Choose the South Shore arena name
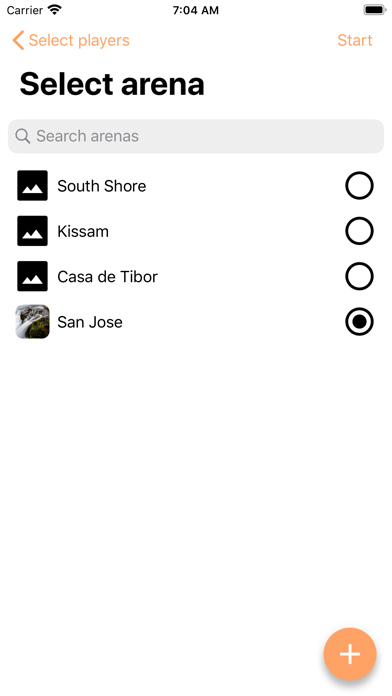 [x=102, y=186]
